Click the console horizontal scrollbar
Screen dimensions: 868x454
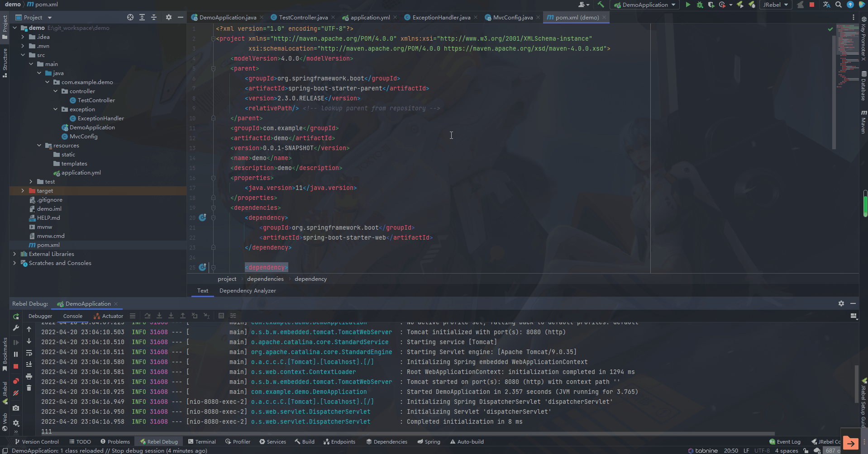(407, 434)
